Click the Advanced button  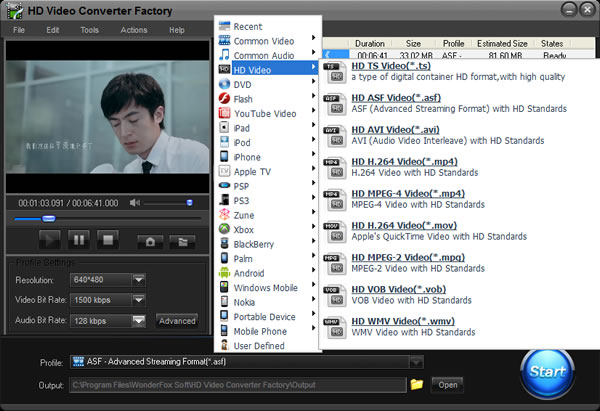[x=176, y=321]
